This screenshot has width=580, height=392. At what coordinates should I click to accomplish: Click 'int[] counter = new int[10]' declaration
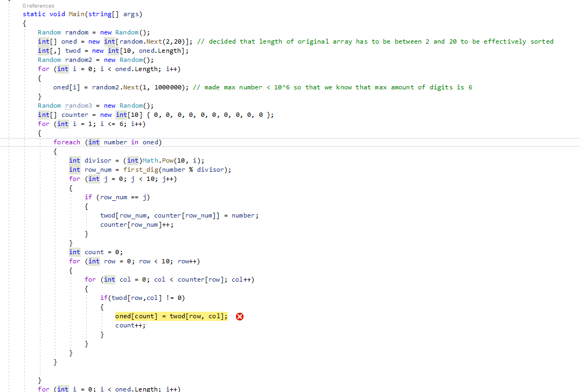156,115
